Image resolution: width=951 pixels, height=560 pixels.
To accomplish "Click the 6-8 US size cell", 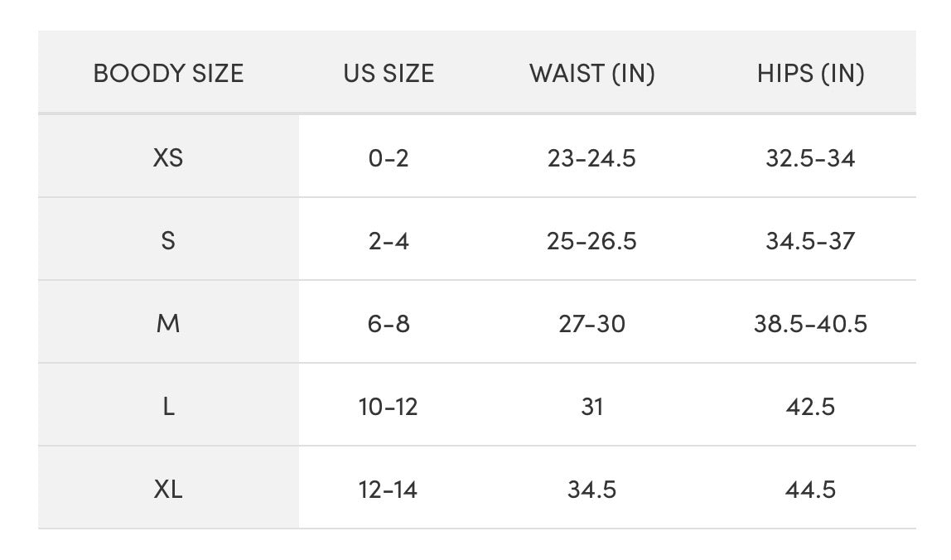I will [x=389, y=324].
